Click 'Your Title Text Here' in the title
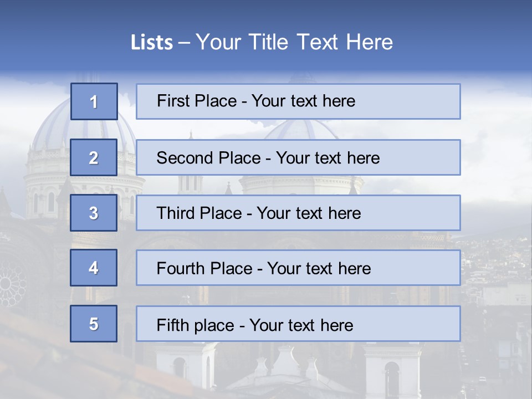Screen dimensions: 532x399 pos(294,43)
